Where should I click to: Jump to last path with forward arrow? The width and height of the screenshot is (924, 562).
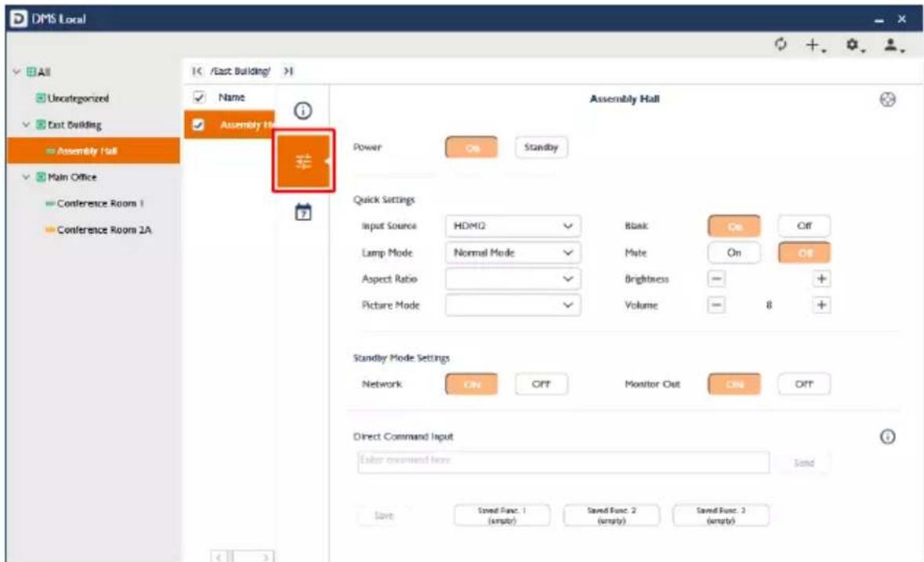pos(288,71)
